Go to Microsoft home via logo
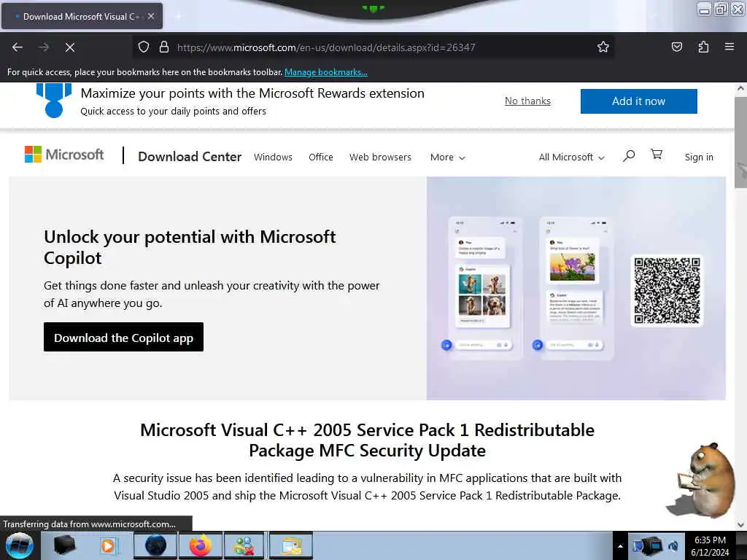Viewport: 747px width, 560px height. [x=64, y=155]
